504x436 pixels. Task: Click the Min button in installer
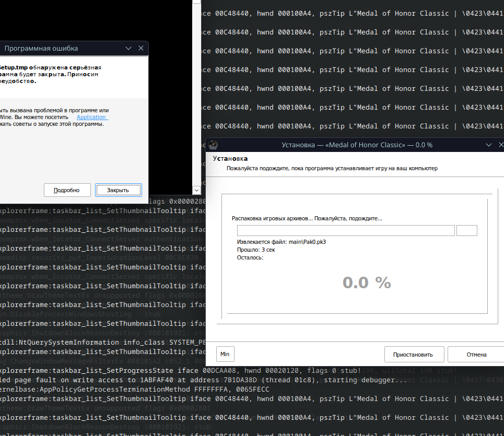point(225,354)
